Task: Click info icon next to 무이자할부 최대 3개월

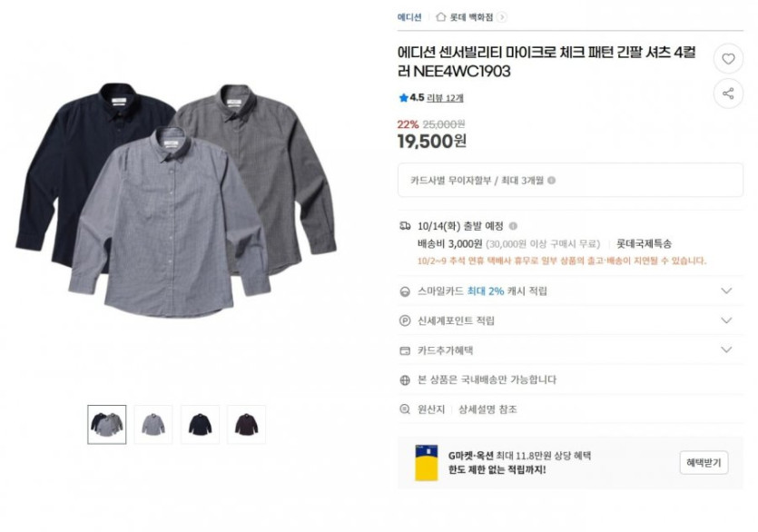Action: coord(551,181)
